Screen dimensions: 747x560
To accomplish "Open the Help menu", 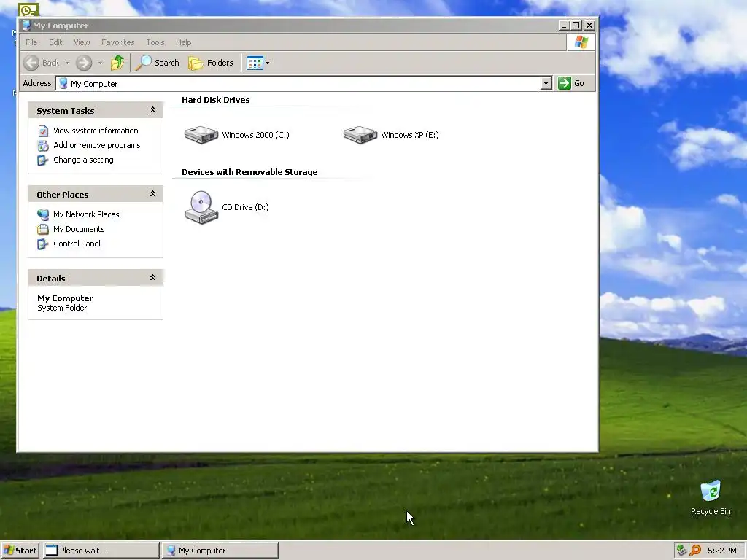I will pyautogui.click(x=183, y=42).
